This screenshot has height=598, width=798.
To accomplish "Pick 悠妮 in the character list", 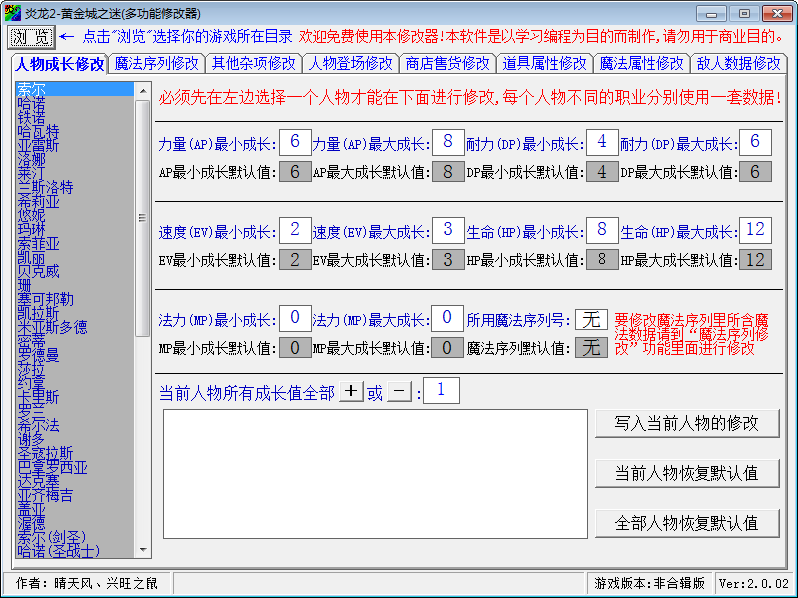I will 75,216.
